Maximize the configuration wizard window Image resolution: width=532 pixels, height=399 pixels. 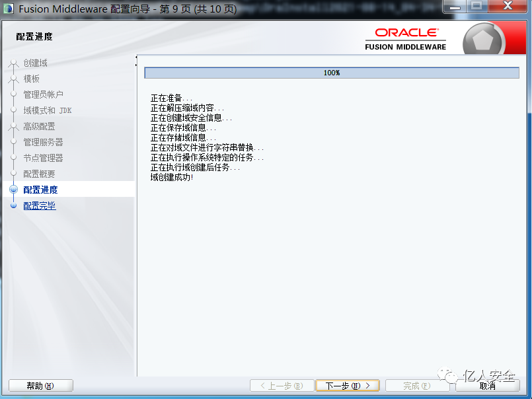[476, 6]
